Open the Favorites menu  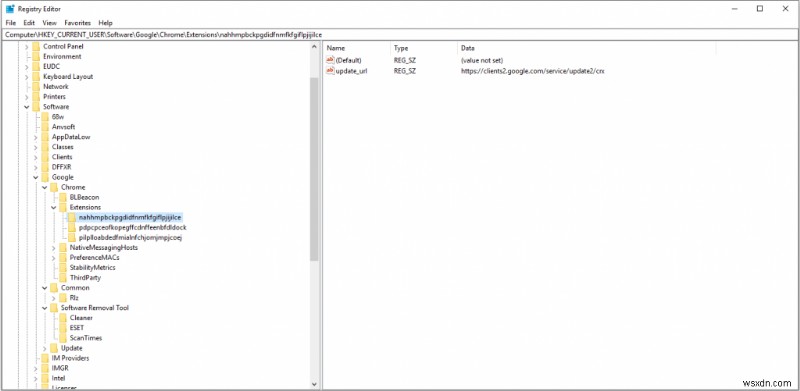78,23
